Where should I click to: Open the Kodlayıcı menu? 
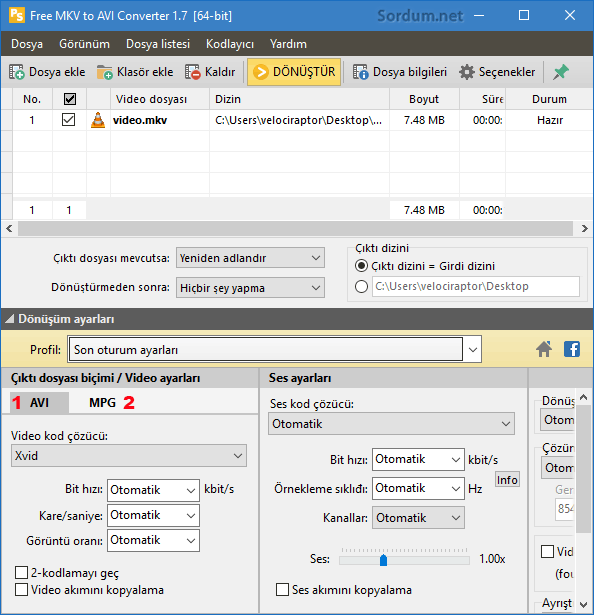(230, 44)
